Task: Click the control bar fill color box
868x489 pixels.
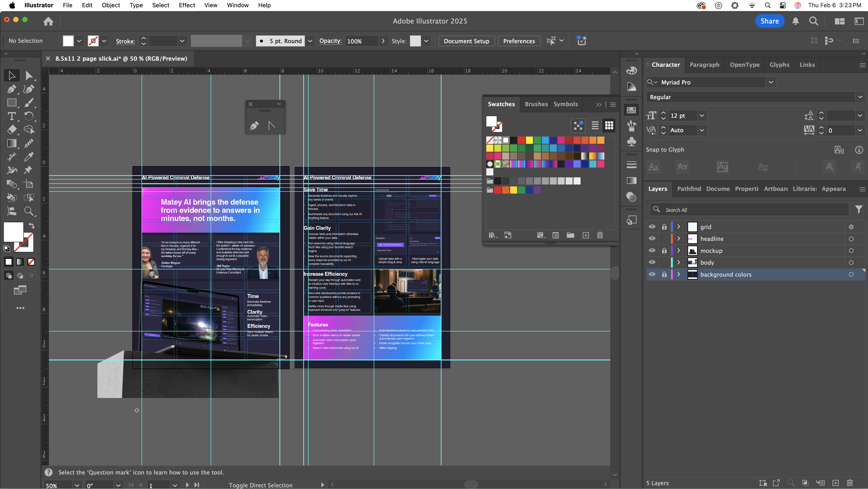Action: pos(68,41)
